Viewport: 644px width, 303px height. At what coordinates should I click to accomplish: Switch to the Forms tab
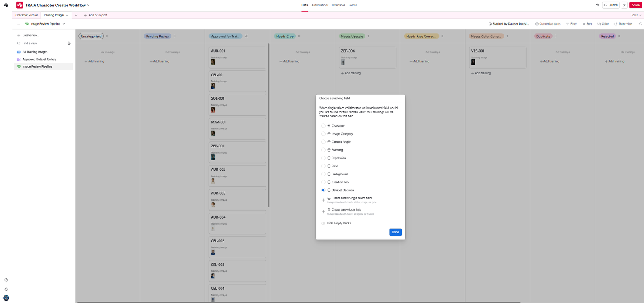(x=353, y=5)
